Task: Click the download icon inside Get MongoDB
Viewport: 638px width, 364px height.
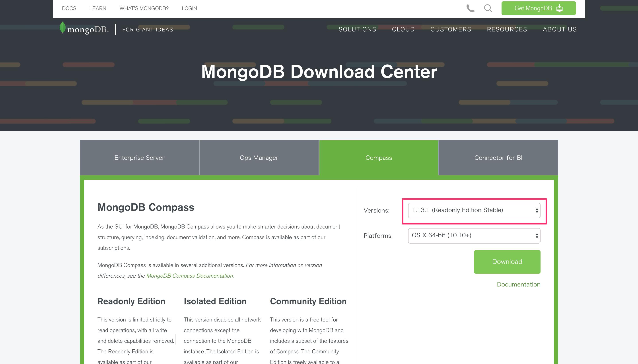Action: [x=560, y=8]
